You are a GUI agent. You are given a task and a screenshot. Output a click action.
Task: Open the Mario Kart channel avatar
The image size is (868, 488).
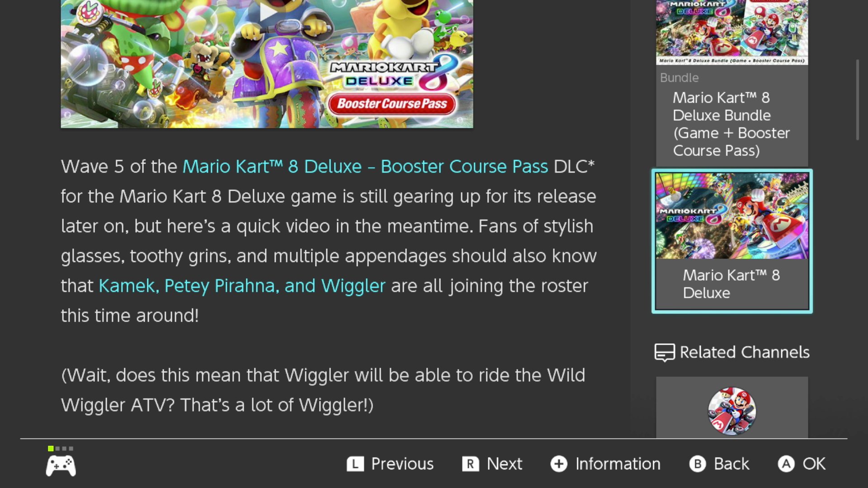732,411
